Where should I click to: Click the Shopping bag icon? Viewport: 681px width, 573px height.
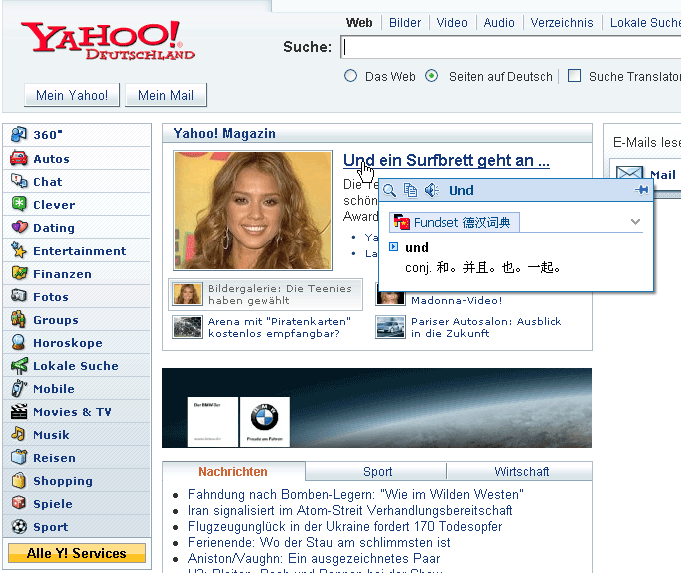click(x=19, y=480)
